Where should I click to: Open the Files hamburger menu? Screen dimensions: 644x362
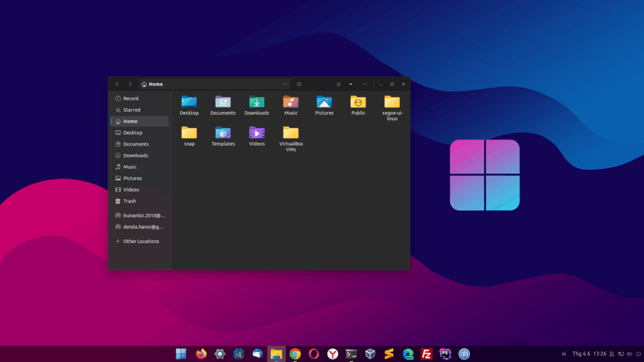pyautogui.click(x=365, y=84)
